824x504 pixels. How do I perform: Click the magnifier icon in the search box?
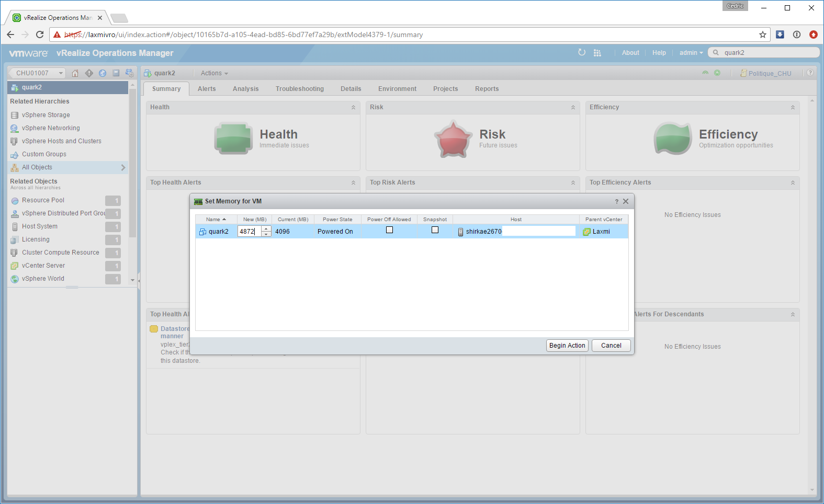tap(716, 52)
